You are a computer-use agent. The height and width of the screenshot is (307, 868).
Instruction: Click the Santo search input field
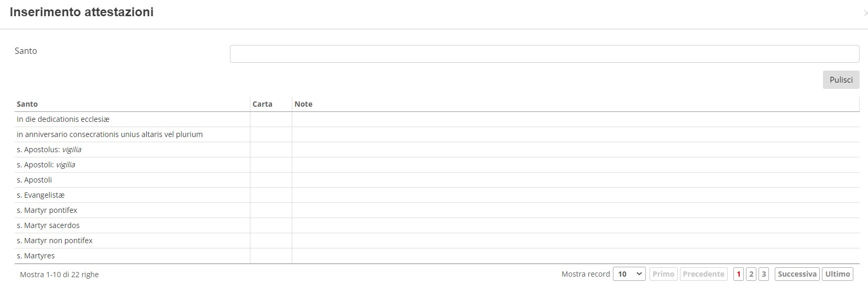544,54
